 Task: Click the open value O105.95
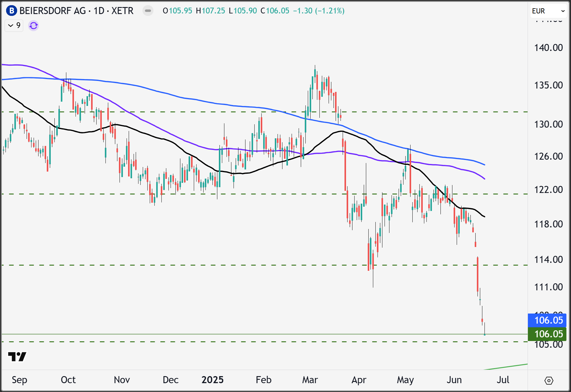177,11
